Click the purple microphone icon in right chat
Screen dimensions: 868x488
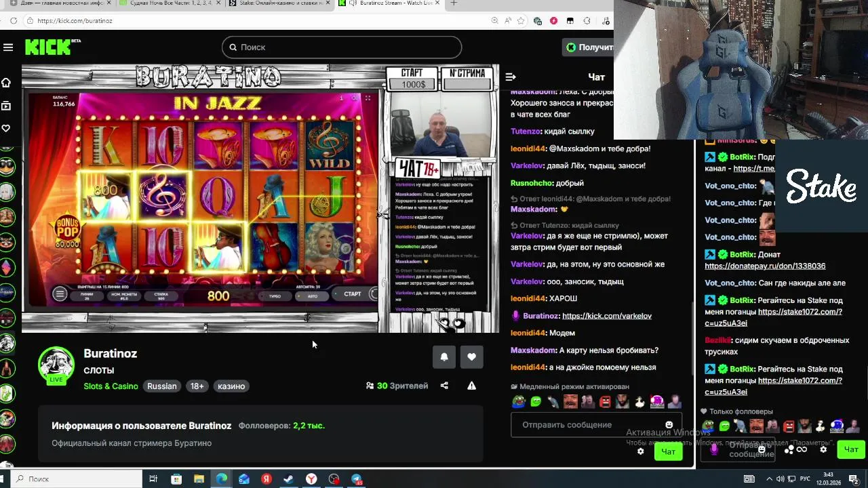714,449
